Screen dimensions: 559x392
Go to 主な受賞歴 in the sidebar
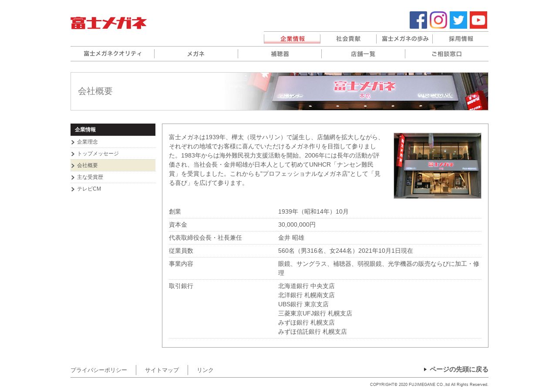[x=113, y=177]
